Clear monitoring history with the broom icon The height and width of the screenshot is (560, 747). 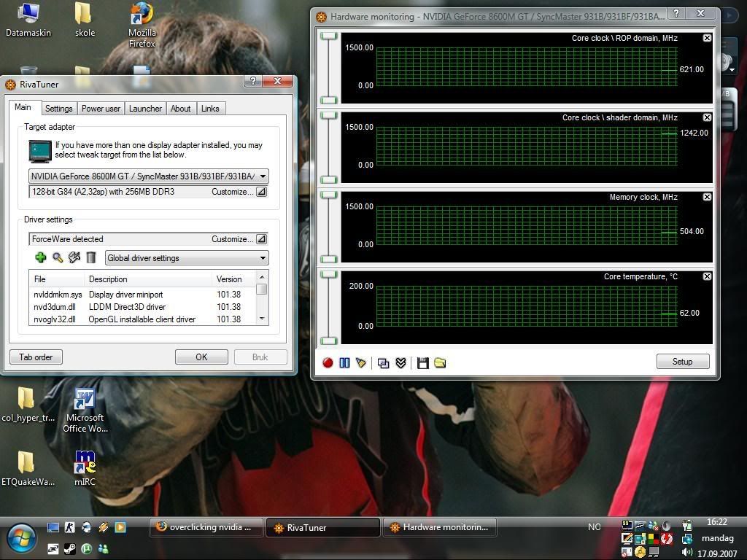360,363
